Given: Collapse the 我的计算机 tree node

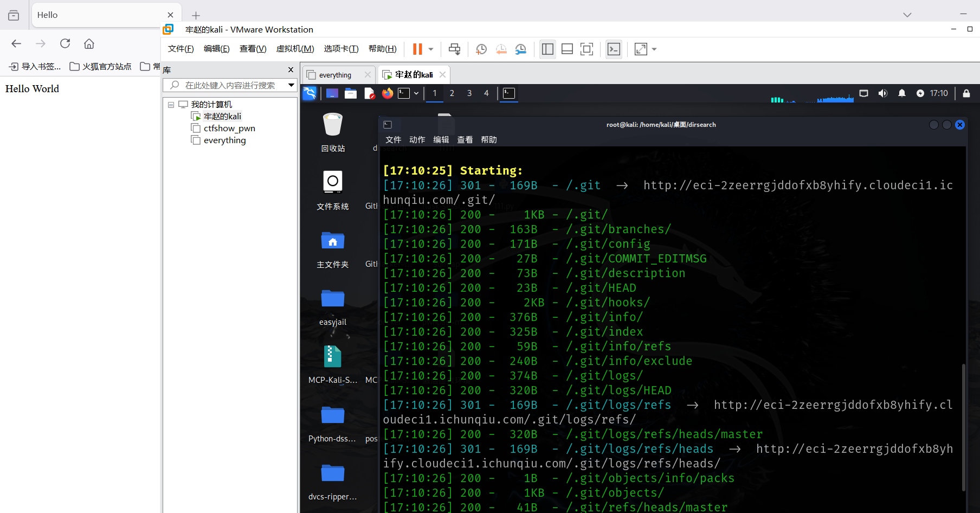Looking at the screenshot, I should coord(171,105).
